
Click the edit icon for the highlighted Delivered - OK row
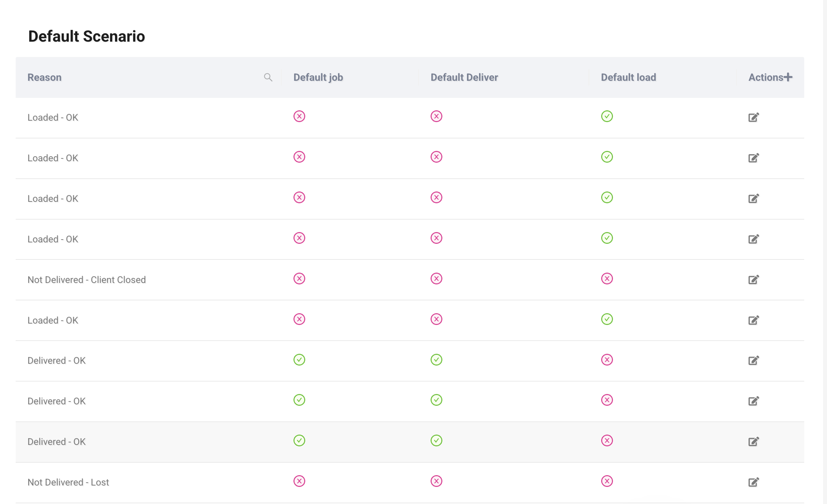pyautogui.click(x=754, y=441)
